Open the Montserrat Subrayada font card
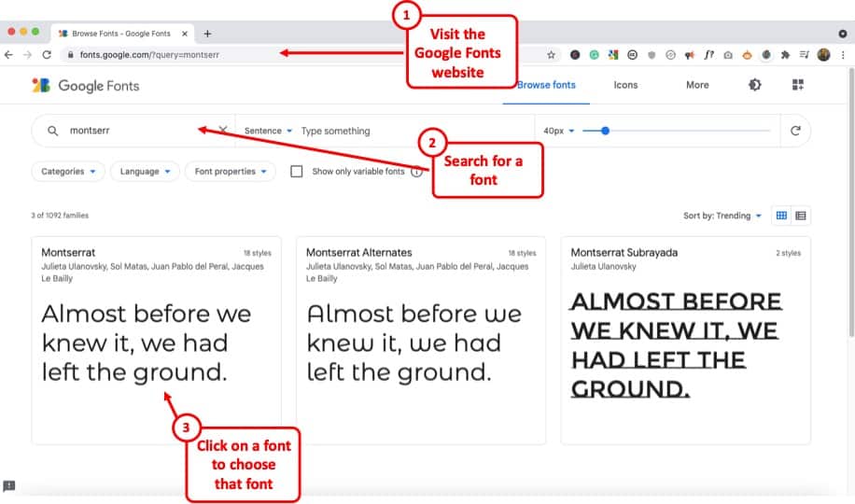Image resolution: width=855 pixels, height=504 pixels. [x=685, y=341]
